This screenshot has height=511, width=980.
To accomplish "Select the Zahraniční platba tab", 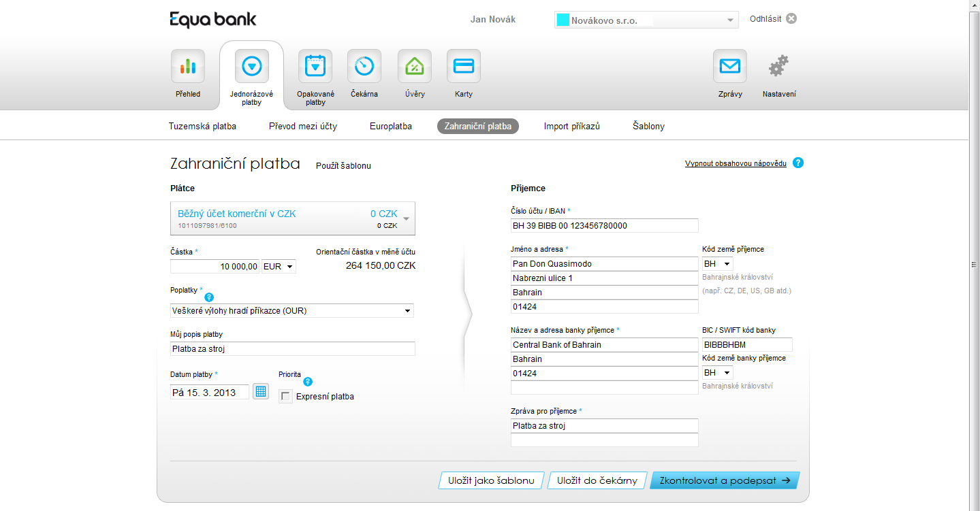I will coord(477,126).
